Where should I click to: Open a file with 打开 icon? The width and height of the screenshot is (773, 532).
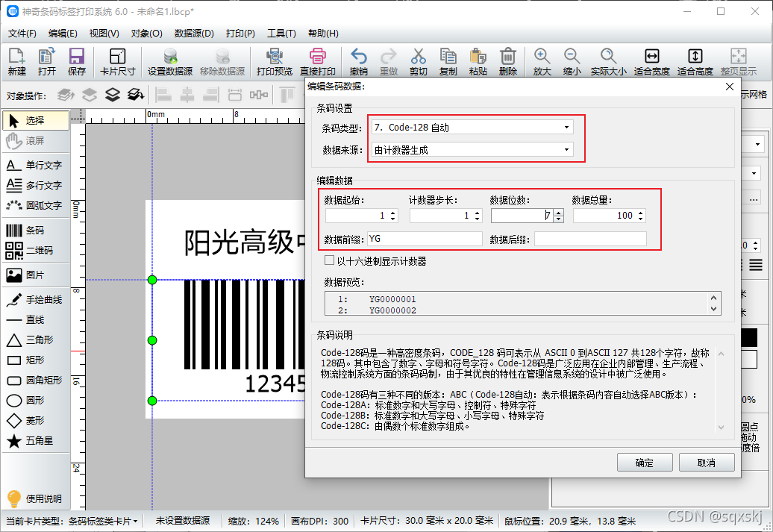point(47,62)
